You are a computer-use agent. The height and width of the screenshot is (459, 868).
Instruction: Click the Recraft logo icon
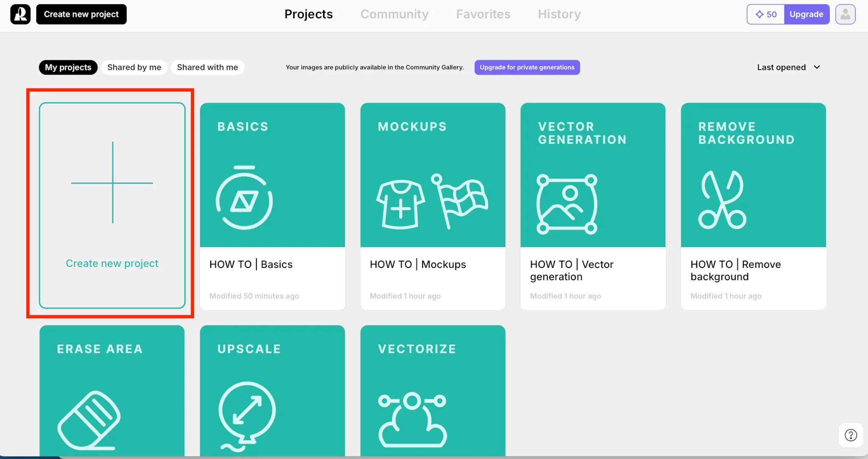(x=20, y=14)
